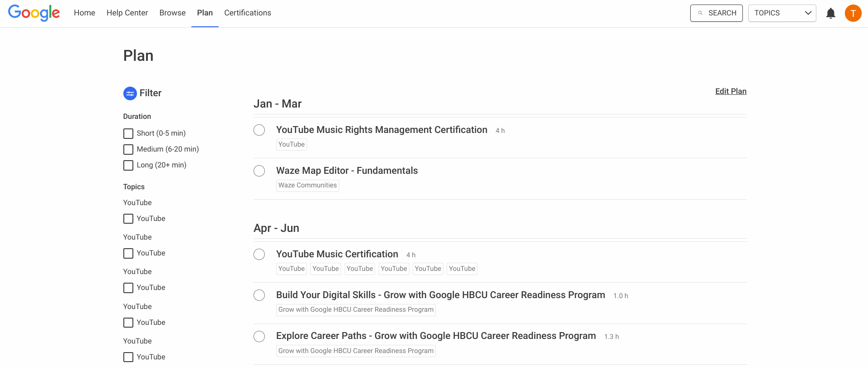Image resolution: width=868 pixels, height=368 pixels.
Task: Open the orange T profile avatar
Action: (853, 13)
